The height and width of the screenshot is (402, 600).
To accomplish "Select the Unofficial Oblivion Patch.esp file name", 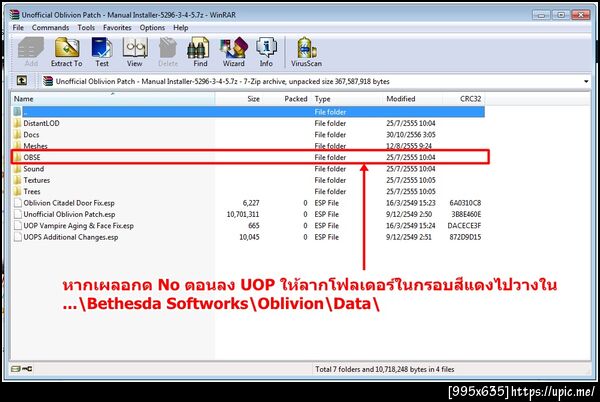I will 69,214.
